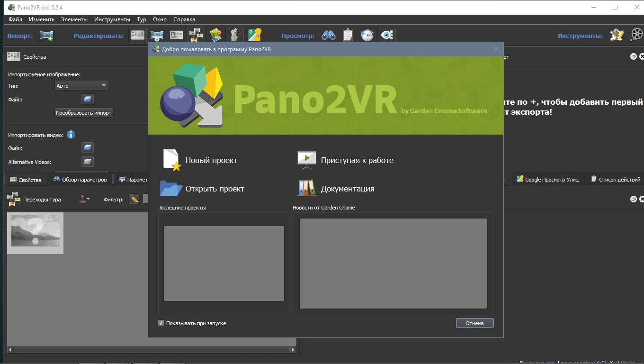Image resolution: width=644 pixels, height=364 pixels.
Task: Open the Инструменты menu
Action: pos(112,19)
